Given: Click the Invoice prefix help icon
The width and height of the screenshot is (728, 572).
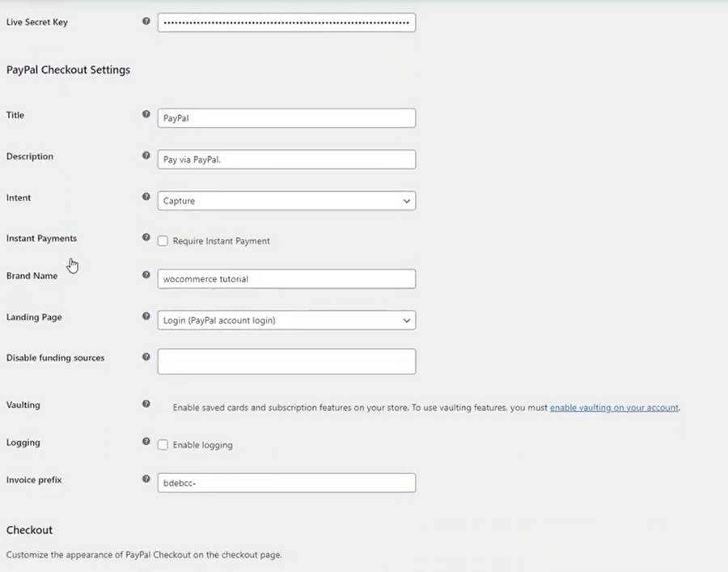Looking at the screenshot, I should pyautogui.click(x=146, y=479).
